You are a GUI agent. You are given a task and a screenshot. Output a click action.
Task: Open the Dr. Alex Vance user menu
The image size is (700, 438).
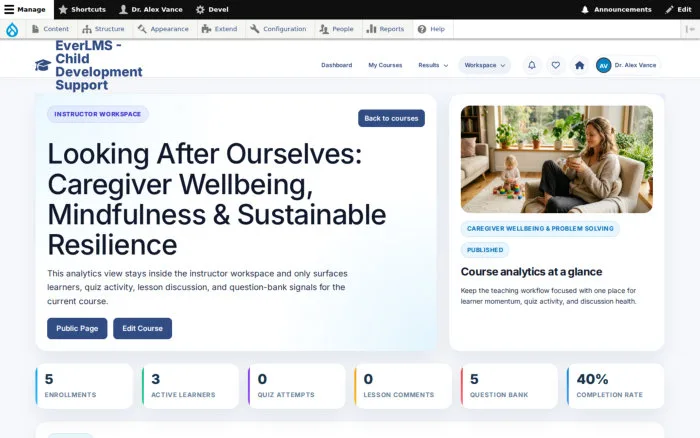151,9
